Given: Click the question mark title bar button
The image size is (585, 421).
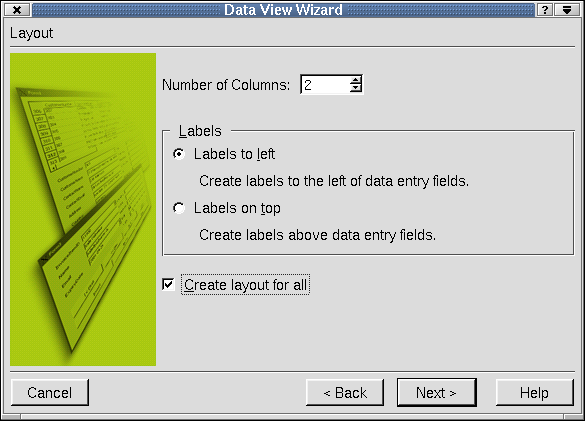Looking at the screenshot, I should pyautogui.click(x=545, y=10).
